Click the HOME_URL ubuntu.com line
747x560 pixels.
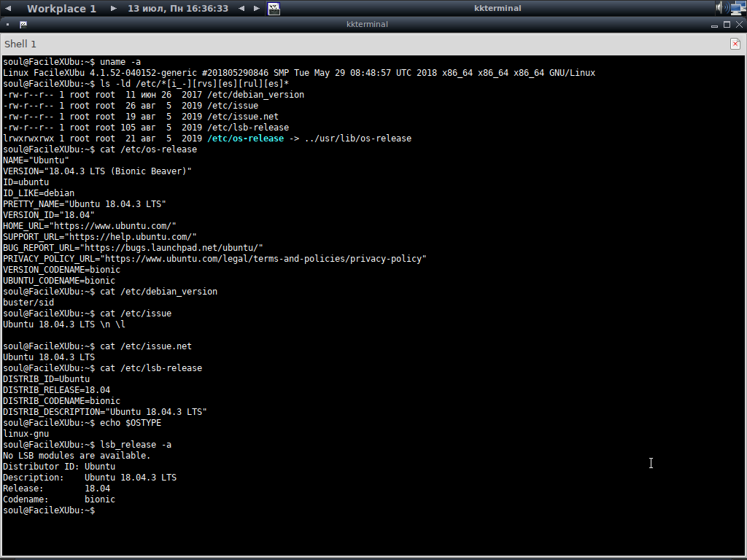(90, 226)
